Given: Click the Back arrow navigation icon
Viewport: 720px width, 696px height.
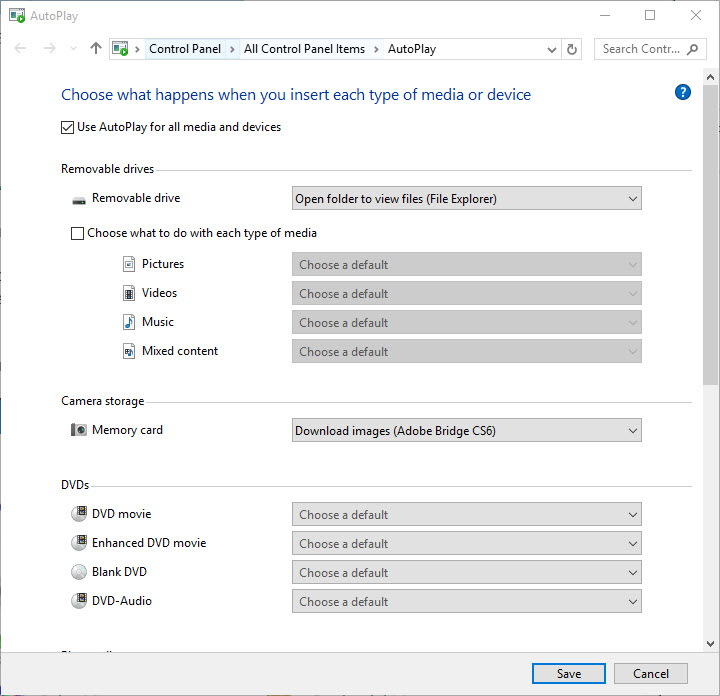Looking at the screenshot, I should click(x=21, y=49).
